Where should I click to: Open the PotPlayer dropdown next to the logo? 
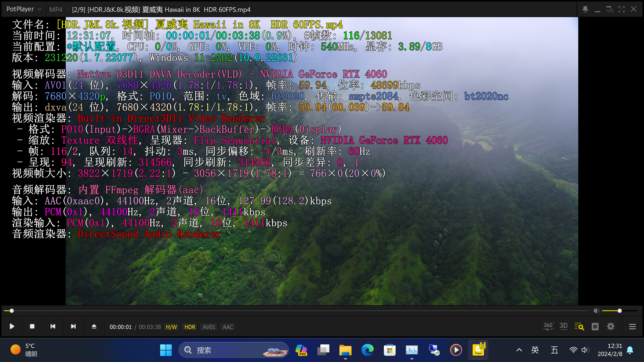40,9
